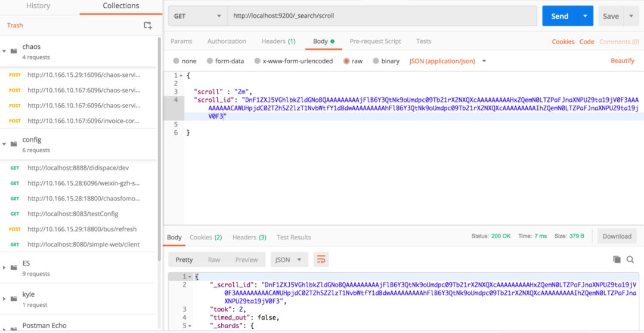Viewport: 644px width, 333px height.
Task: Click the new collection icon
Action: 148,25
